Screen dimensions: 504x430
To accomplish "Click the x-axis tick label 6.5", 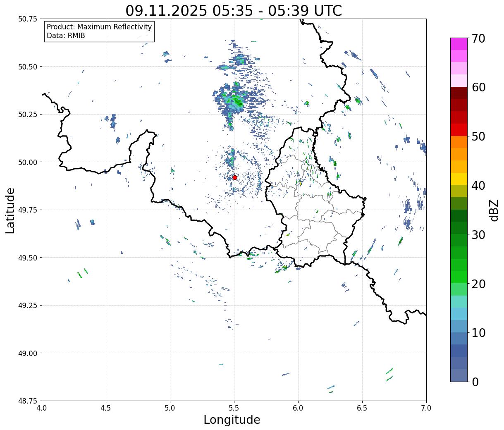I will (x=362, y=408).
